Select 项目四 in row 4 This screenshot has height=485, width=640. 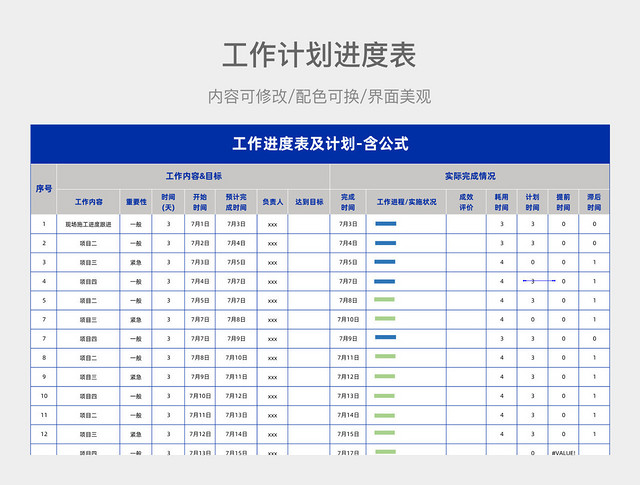88,282
